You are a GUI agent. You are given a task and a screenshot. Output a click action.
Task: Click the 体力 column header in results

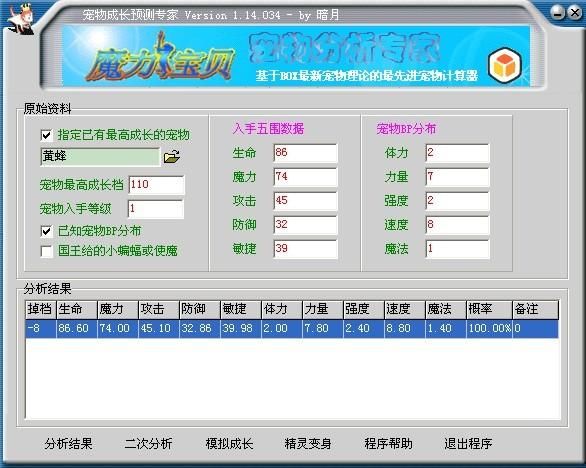(x=282, y=310)
